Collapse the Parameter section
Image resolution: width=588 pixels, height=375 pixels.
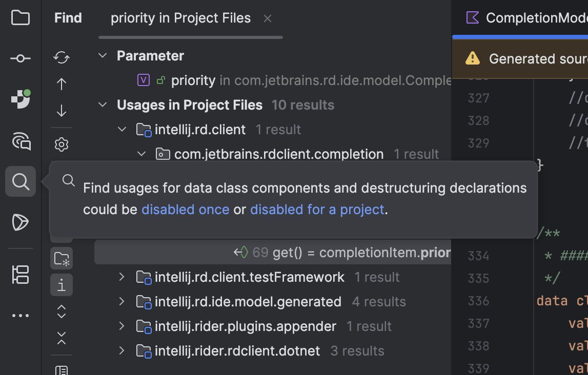point(102,55)
